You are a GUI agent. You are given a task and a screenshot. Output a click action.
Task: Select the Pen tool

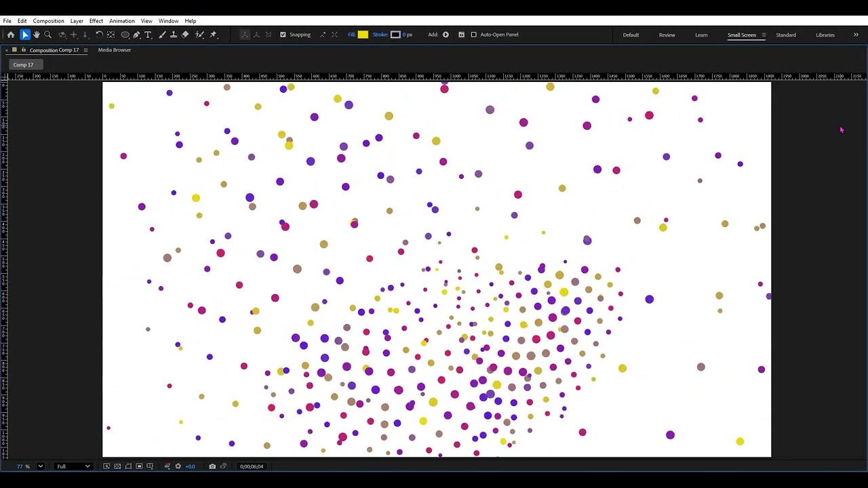pyautogui.click(x=137, y=35)
